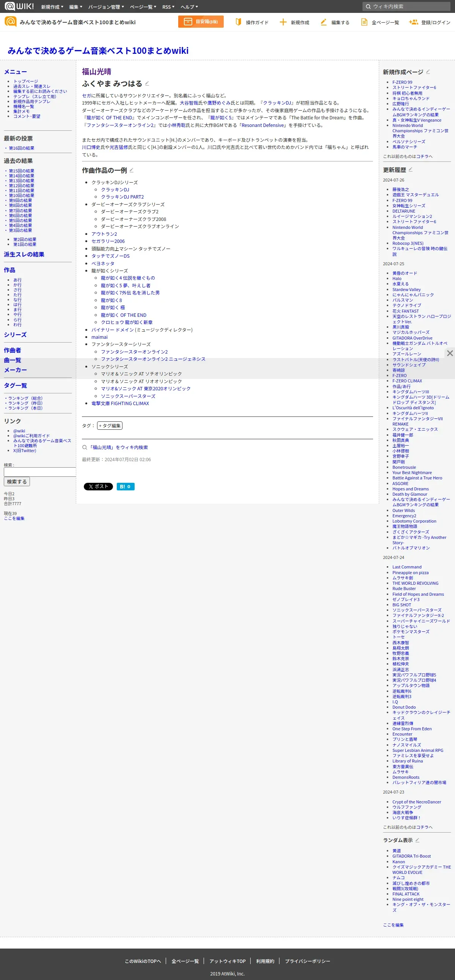Edit section ふくやま みつはる via pencil icon
Viewport: 455px width, 980px height.
coord(147,84)
